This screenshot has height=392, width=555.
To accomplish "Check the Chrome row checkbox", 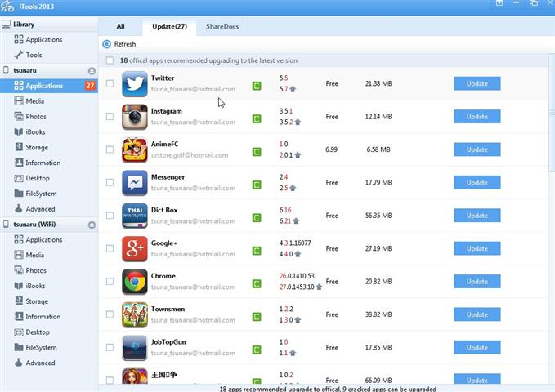I will click(x=110, y=282).
